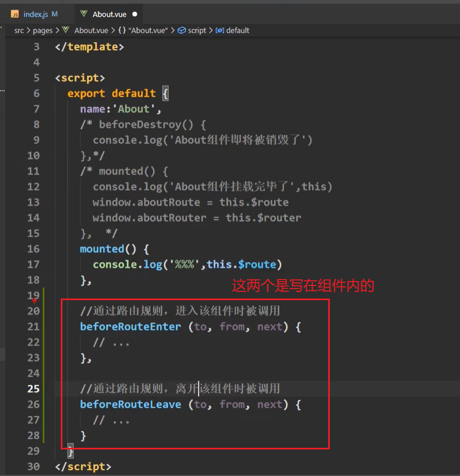The width and height of the screenshot is (460, 476).
Task: Expand the script breadcrumb symbol list
Action: 197,30
